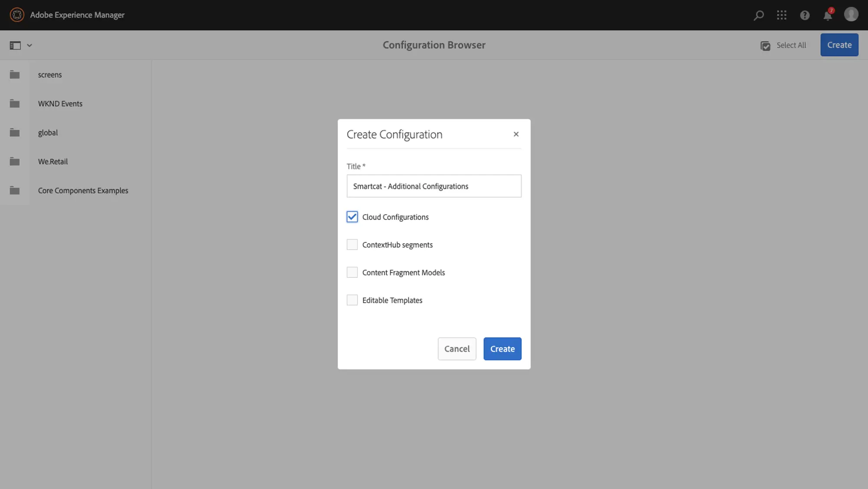
Task: Click the Configuration Browser heading
Action: tap(434, 45)
